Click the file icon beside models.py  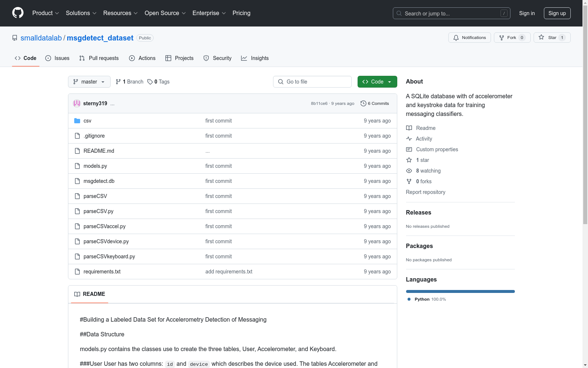pyautogui.click(x=77, y=166)
